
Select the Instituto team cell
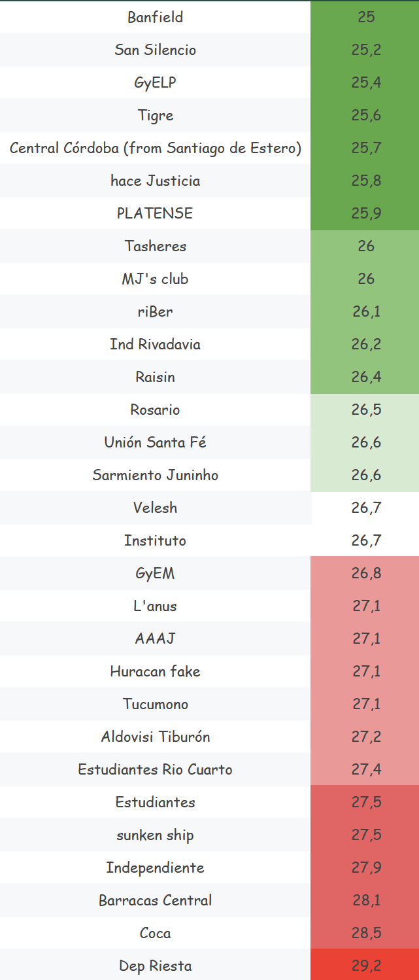pos(156,541)
